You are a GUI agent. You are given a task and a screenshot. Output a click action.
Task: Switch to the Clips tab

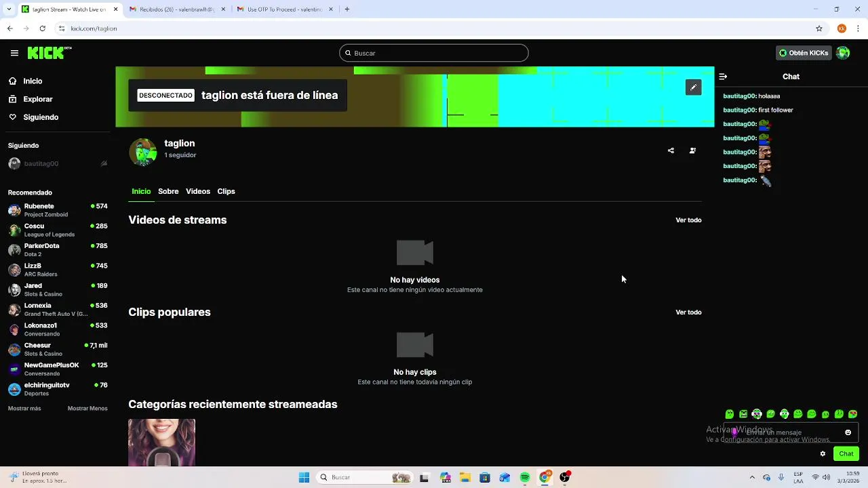pyautogui.click(x=226, y=191)
